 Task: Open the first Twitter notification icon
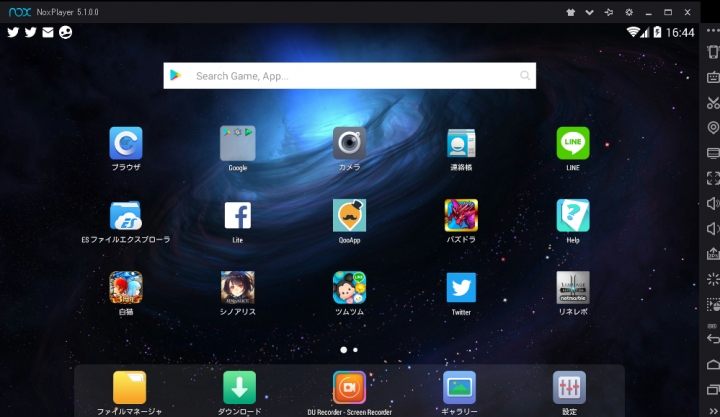(x=13, y=32)
